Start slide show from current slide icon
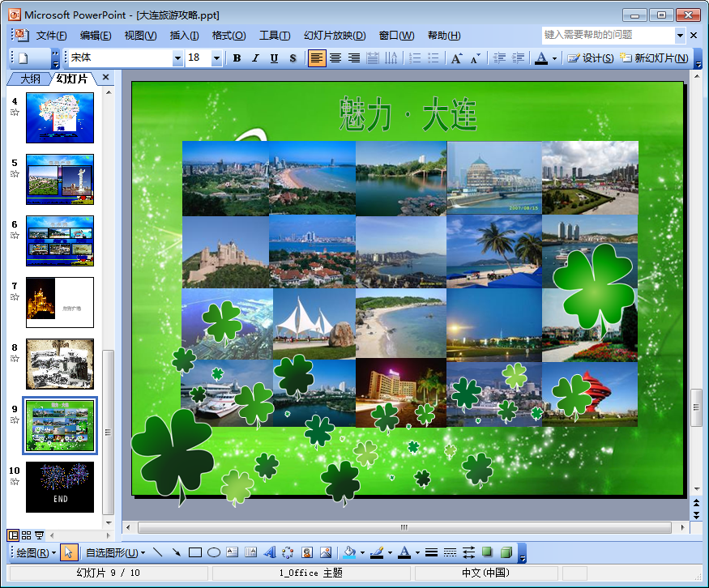The image size is (709, 588). click(40, 535)
